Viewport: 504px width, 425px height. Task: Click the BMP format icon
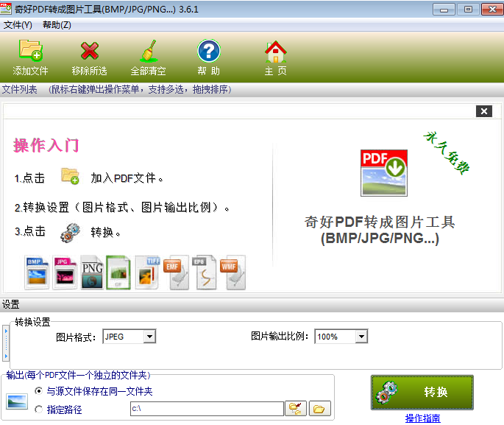37,273
